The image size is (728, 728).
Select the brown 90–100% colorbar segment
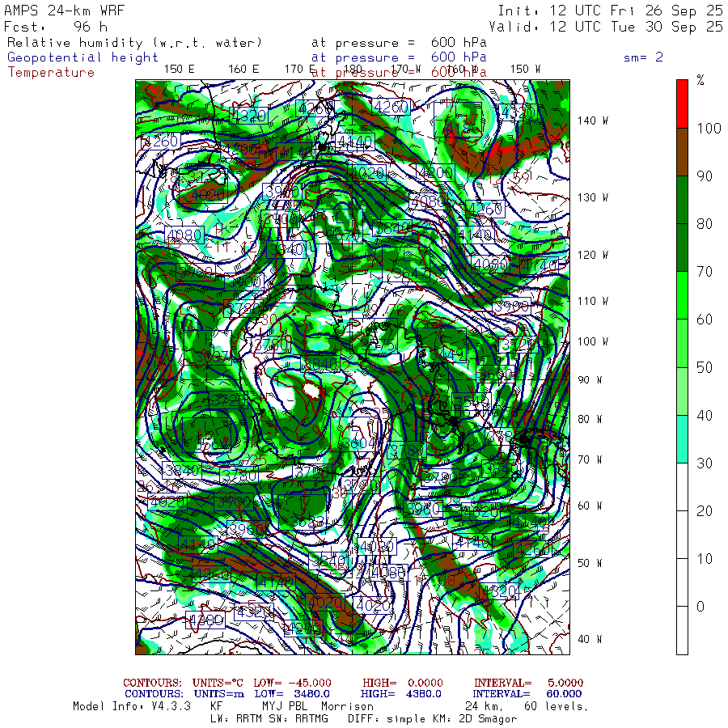click(x=682, y=152)
